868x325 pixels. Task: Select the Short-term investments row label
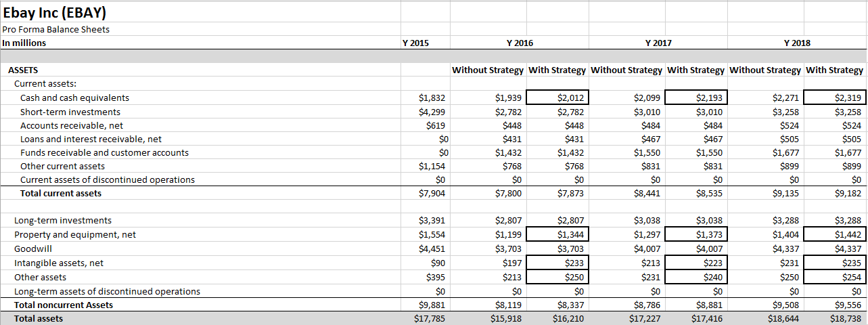pyautogui.click(x=70, y=112)
